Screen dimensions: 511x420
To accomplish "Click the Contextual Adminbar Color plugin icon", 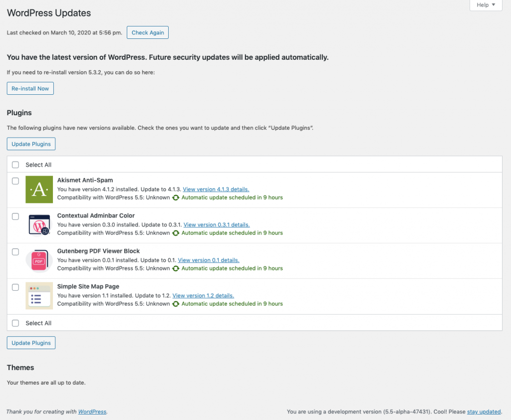I will [x=39, y=225].
